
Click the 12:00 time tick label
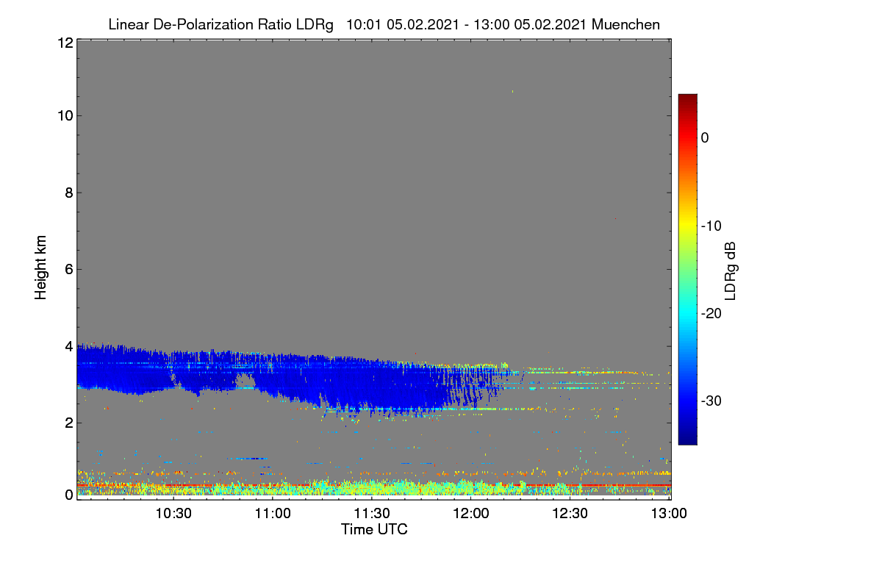(x=471, y=513)
